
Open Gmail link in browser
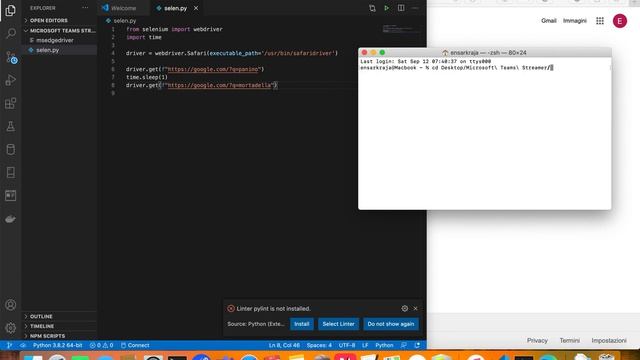coord(549,21)
